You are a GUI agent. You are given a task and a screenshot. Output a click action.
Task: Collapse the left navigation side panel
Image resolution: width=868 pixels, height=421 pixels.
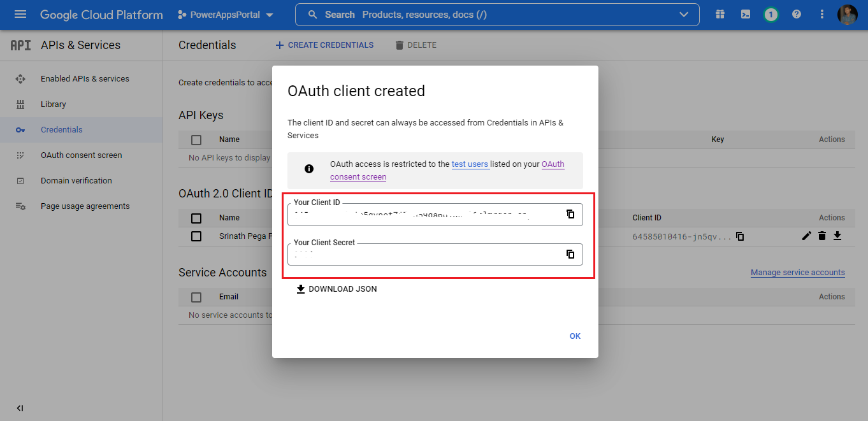click(x=20, y=408)
